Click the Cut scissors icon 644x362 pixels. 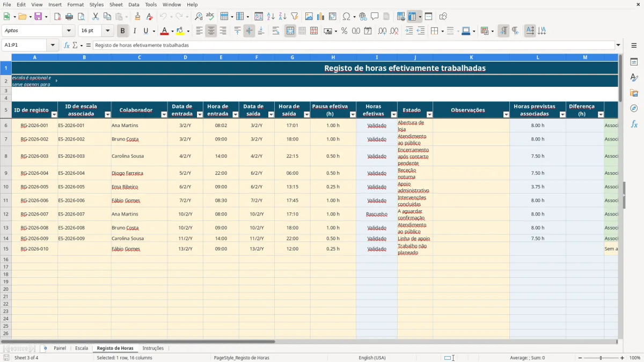(96, 17)
